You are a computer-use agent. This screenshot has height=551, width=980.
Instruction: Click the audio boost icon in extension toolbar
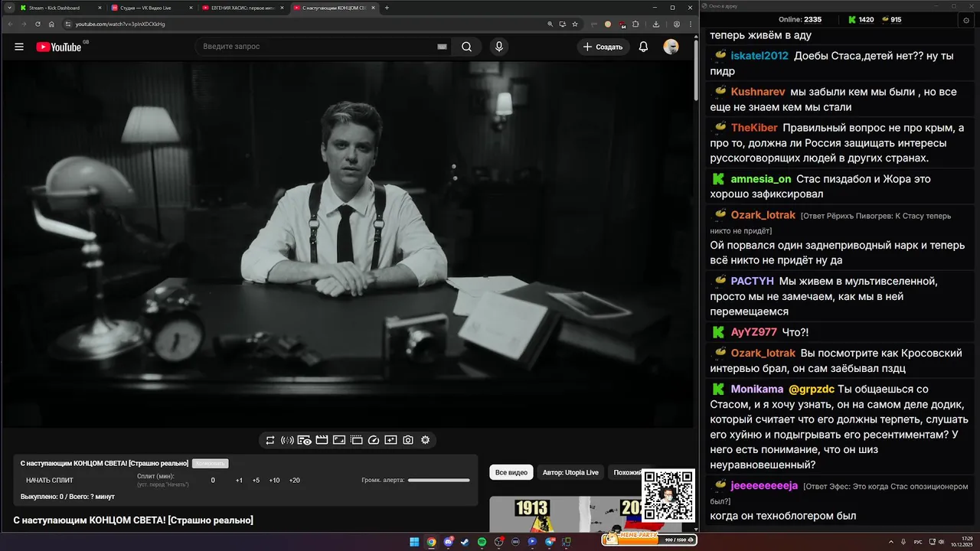287,440
